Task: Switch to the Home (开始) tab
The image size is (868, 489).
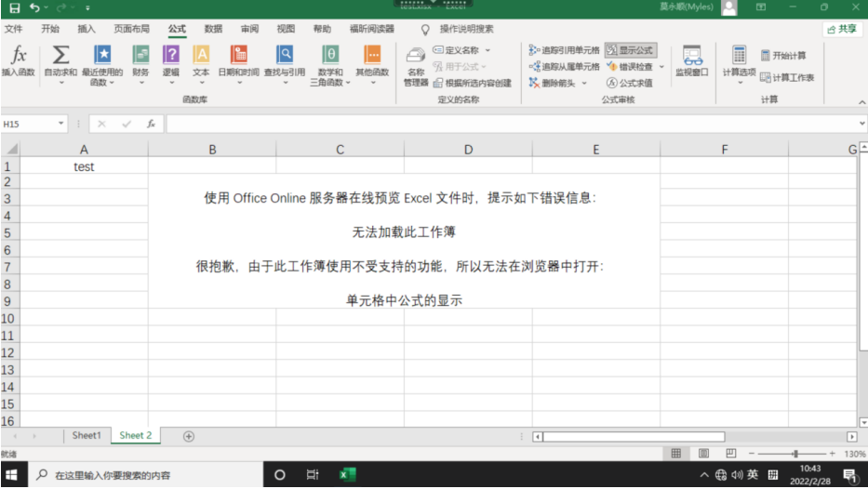Action: (x=50, y=29)
